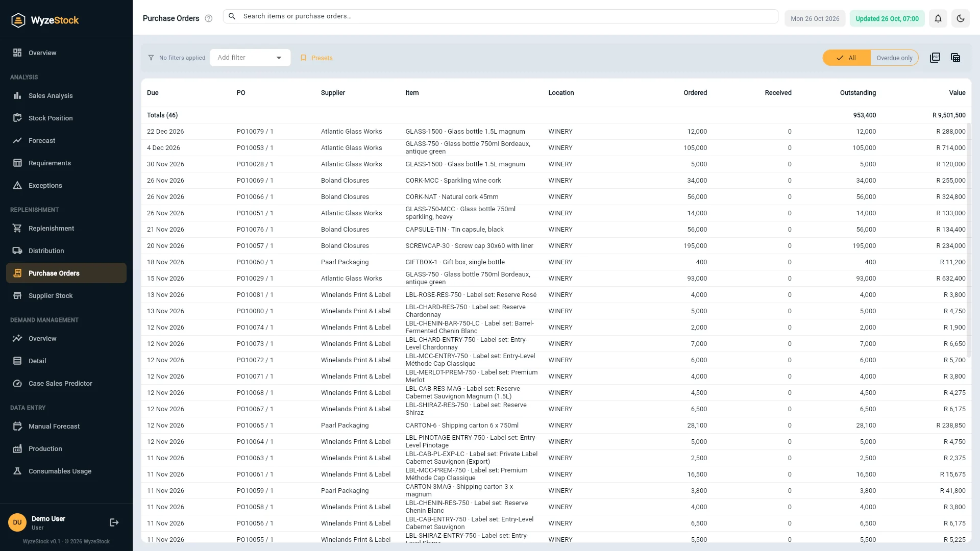Screen dimensions: 980x551
Task: Export table to spreadsheet icon
Action: (x=955, y=58)
